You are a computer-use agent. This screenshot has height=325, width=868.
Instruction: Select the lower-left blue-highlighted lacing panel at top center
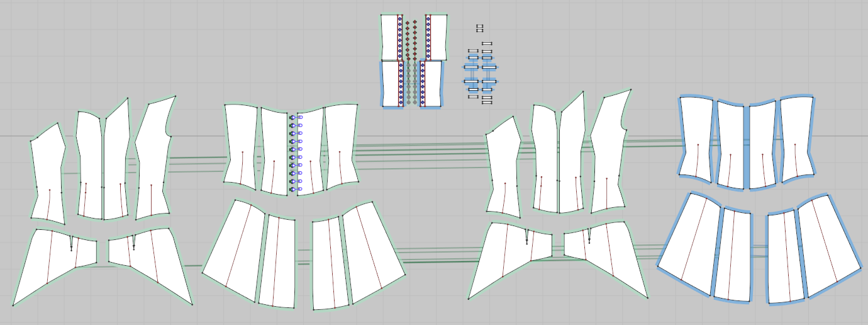[393, 83]
